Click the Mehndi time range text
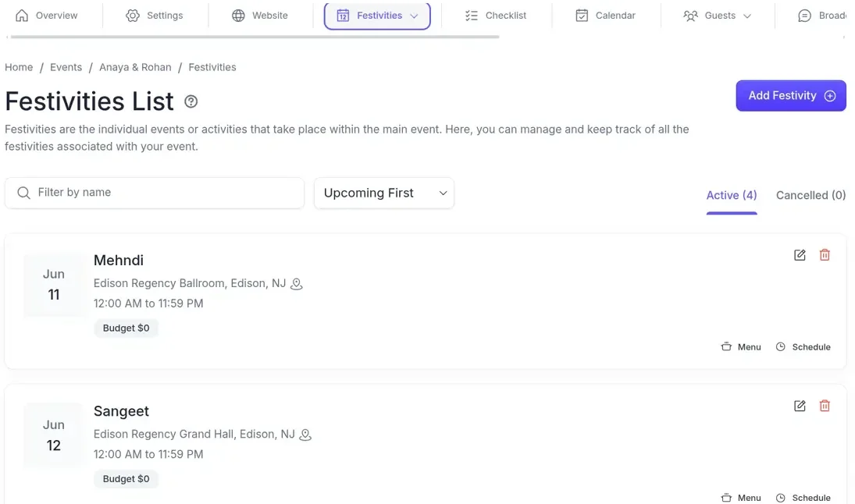 [x=148, y=303]
